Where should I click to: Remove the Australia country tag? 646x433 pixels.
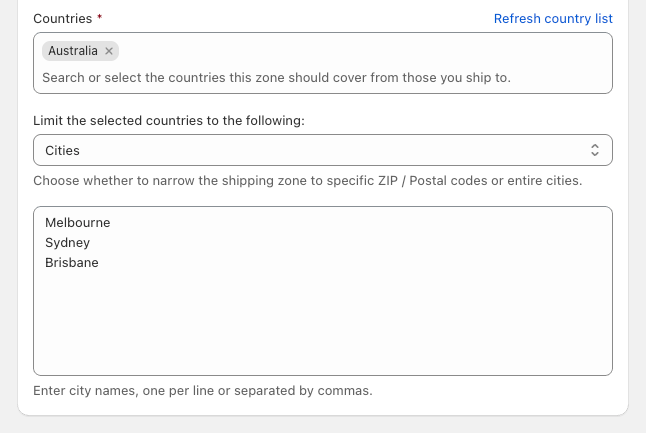click(110, 51)
